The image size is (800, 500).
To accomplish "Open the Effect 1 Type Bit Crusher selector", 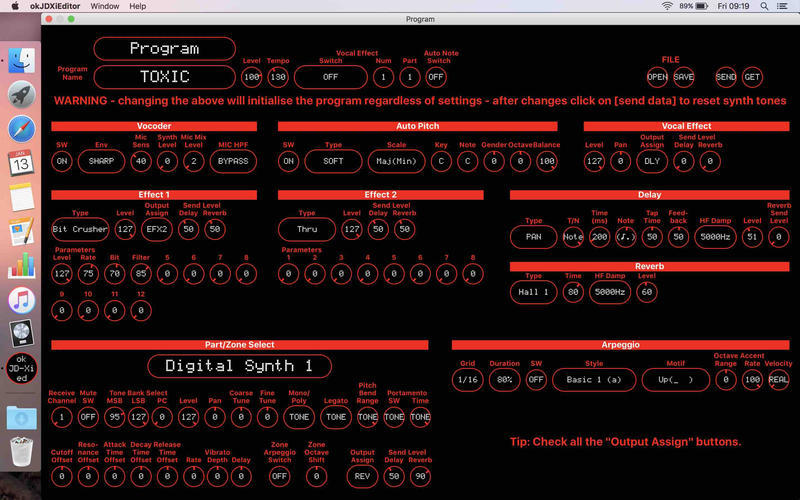I will pyautogui.click(x=80, y=229).
